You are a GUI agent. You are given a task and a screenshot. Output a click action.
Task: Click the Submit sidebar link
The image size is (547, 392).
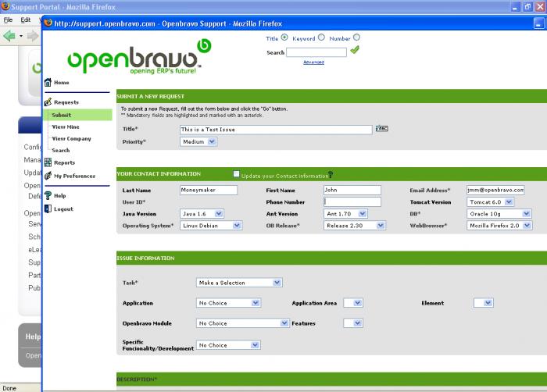62,115
